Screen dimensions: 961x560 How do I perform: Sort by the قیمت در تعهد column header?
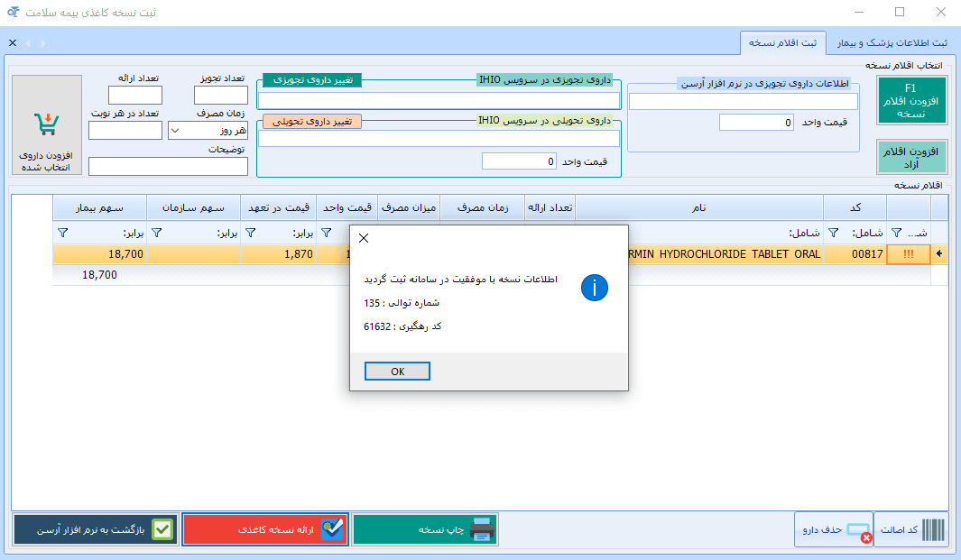pyautogui.click(x=278, y=207)
